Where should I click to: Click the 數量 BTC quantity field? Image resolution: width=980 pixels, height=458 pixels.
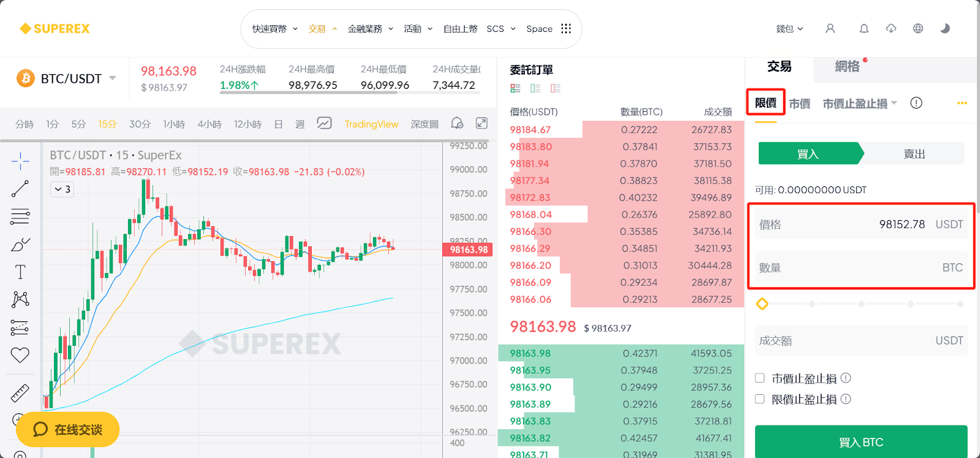(x=861, y=267)
